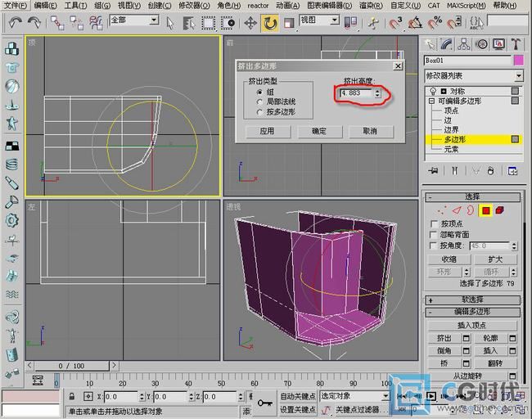Click 取消 in extrude dialog
The height and width of the screenshot is (419, 532).
pos(371,131)
